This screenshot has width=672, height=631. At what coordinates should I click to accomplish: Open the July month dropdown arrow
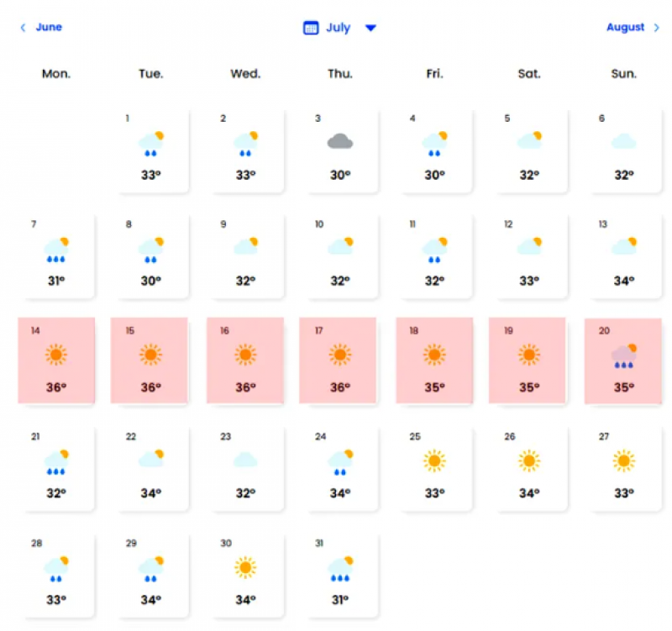(371, 28)
